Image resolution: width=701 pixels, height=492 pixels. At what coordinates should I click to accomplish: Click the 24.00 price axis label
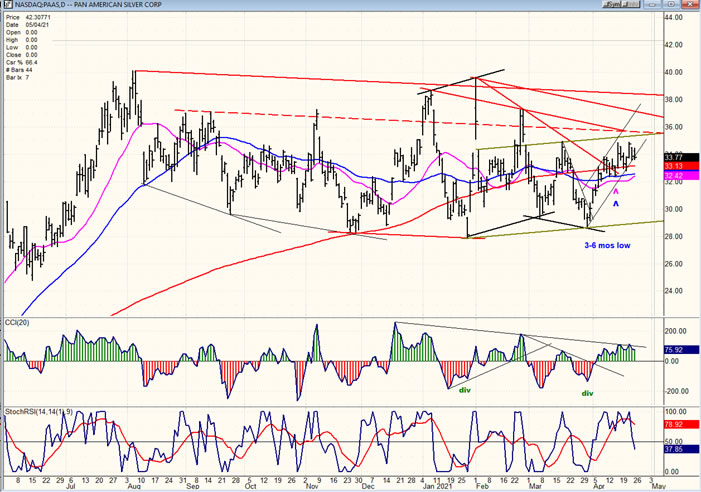[674, 291]
